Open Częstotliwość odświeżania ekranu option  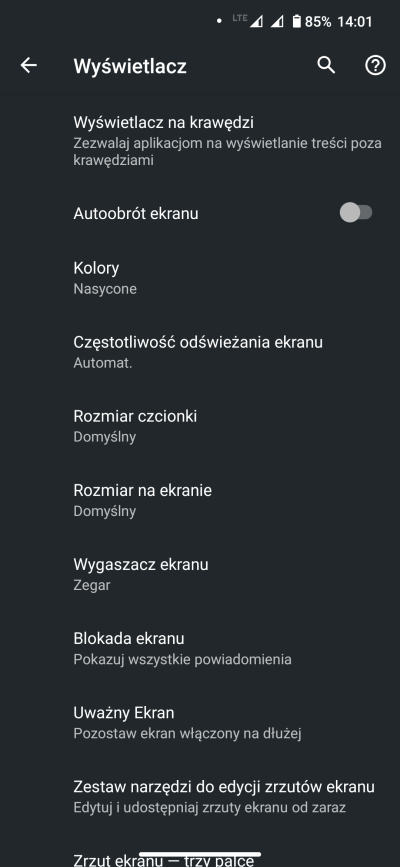click(200, 352)
